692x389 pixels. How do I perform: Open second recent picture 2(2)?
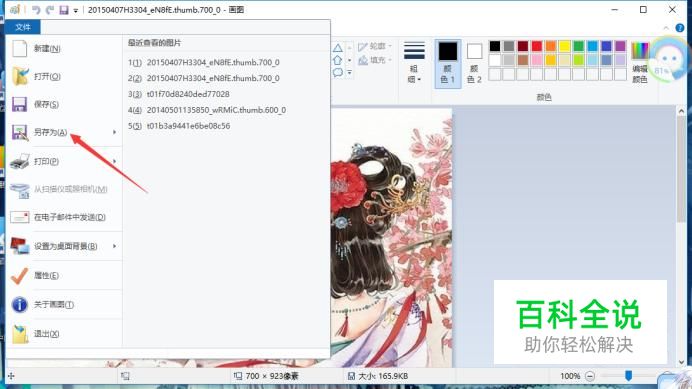pyautogui.click(x=204, y=78)
